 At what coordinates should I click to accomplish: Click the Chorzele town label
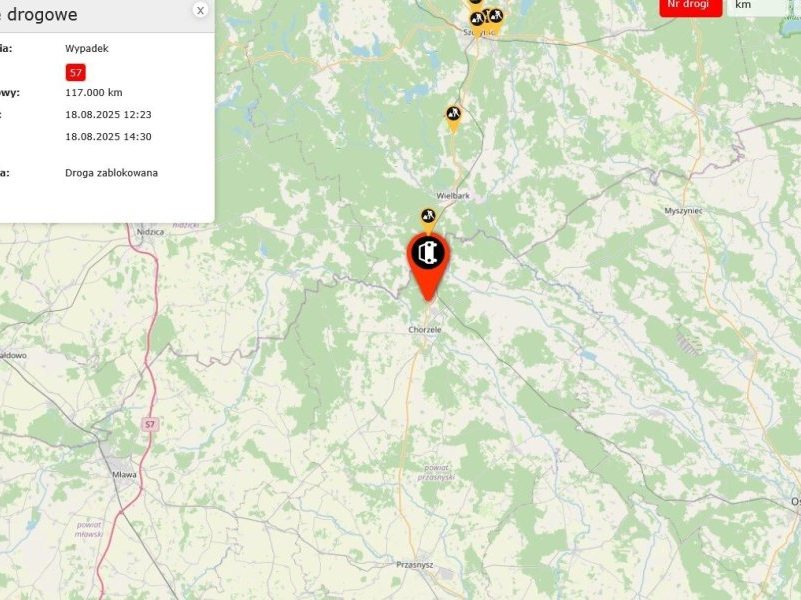pos(425,330)
